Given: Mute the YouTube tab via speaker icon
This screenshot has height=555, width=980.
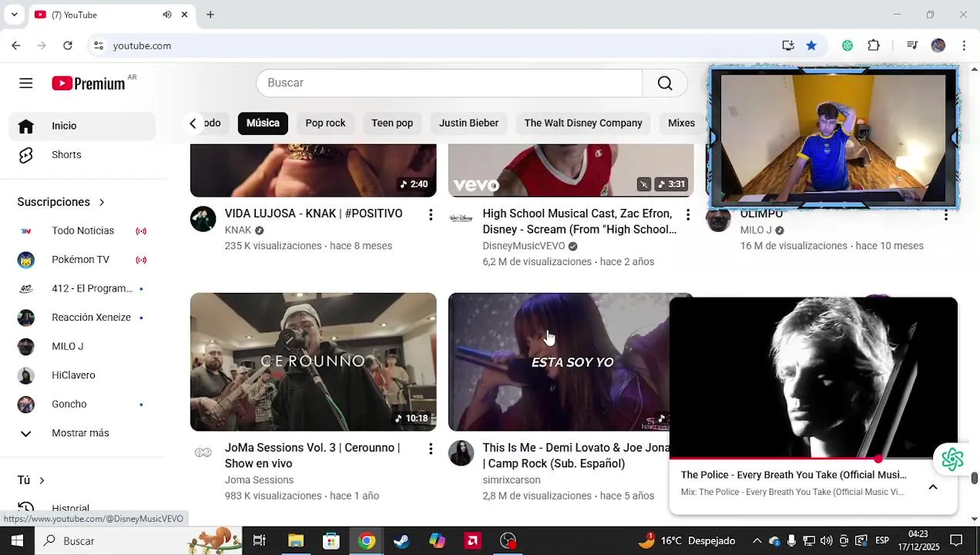Looking at the screenshot, I should pyautogui.click(x=167, y=15).
